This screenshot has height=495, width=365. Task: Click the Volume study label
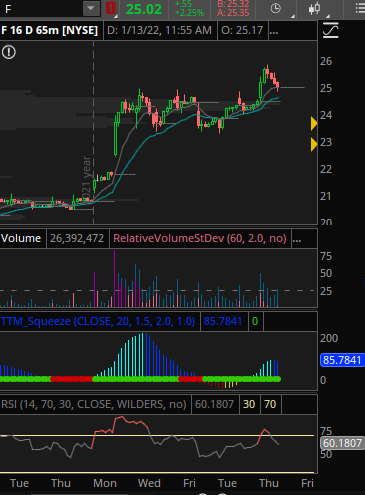(21, 238)
